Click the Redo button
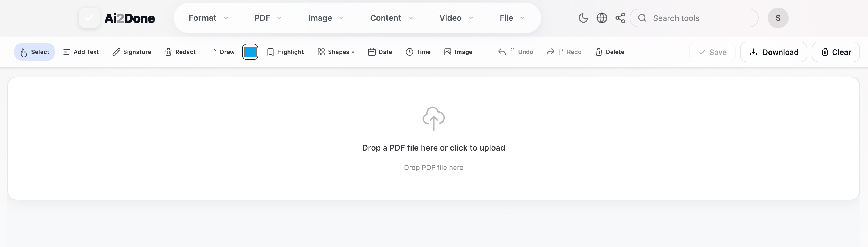Viewport: 868px width, 247px height. 564,52
